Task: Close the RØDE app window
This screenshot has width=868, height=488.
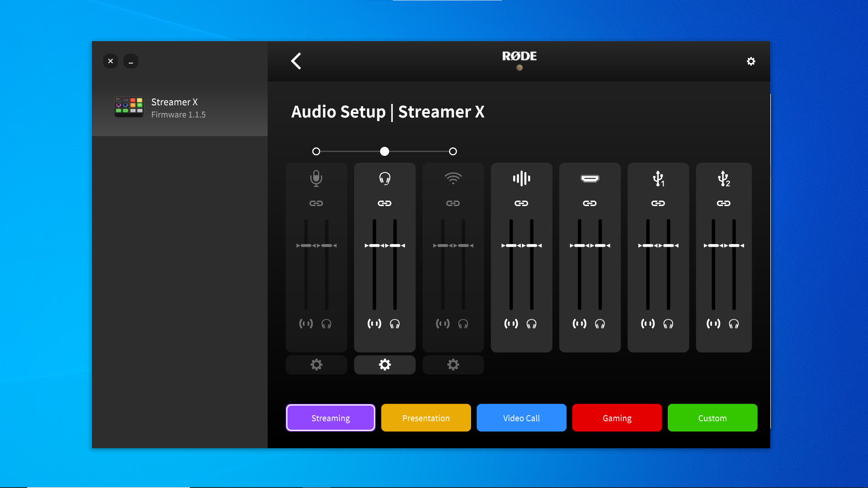Action: [110, 61]
